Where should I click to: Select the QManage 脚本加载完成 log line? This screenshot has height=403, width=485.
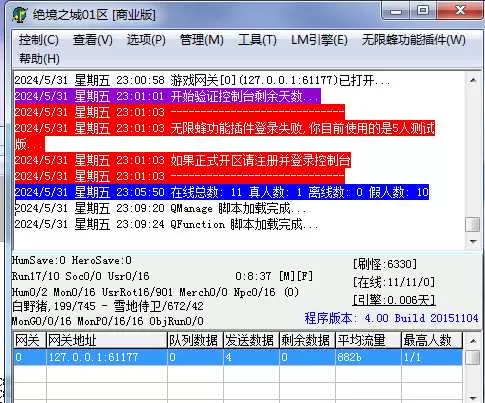click(161, 208)
